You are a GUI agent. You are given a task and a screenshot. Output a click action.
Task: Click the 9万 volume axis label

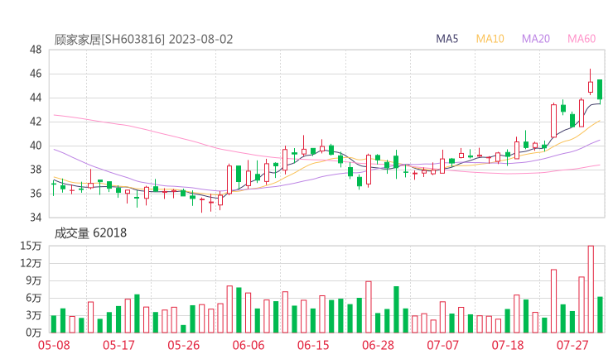34,280
